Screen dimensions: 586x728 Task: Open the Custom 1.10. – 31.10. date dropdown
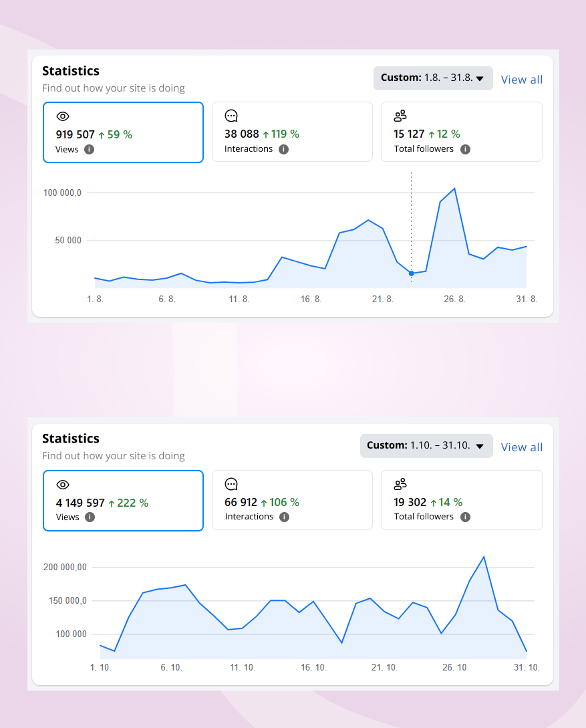(426, 446)
